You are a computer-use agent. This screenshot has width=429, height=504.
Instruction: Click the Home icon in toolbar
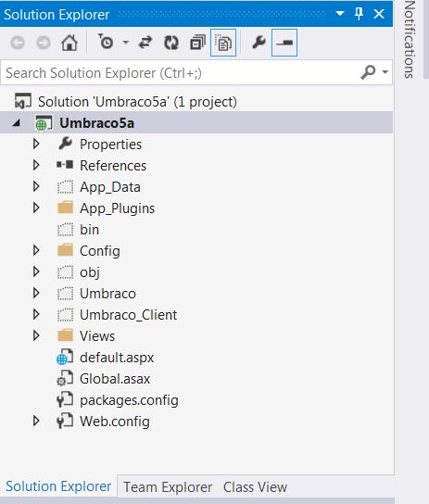69,43
